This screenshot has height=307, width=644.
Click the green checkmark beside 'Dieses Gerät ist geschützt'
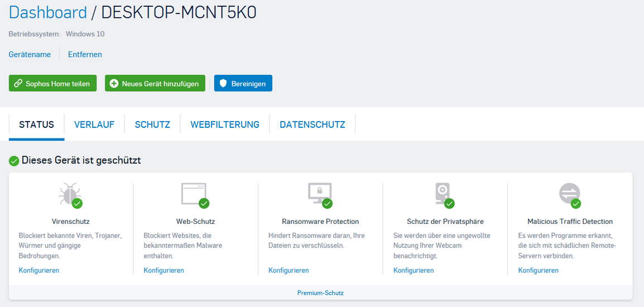click(14, 161)
